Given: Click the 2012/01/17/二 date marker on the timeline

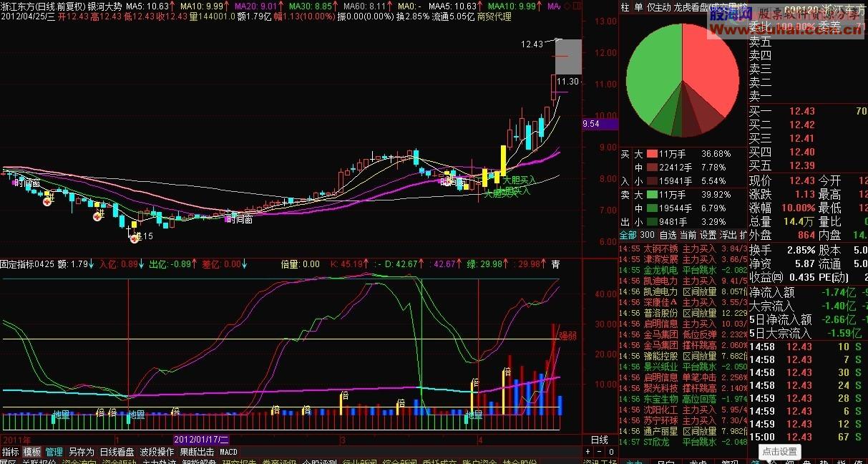Looking at the screenshot, I should click(201, 438).
